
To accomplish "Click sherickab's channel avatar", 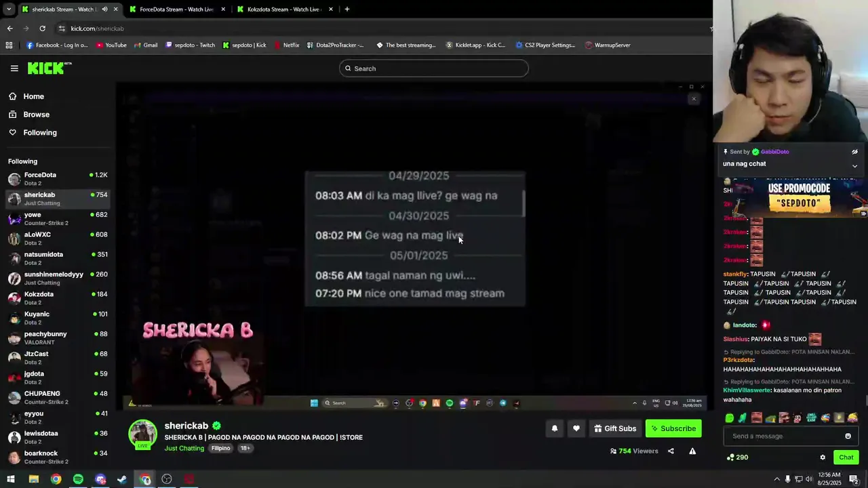I will click(143, 434).
